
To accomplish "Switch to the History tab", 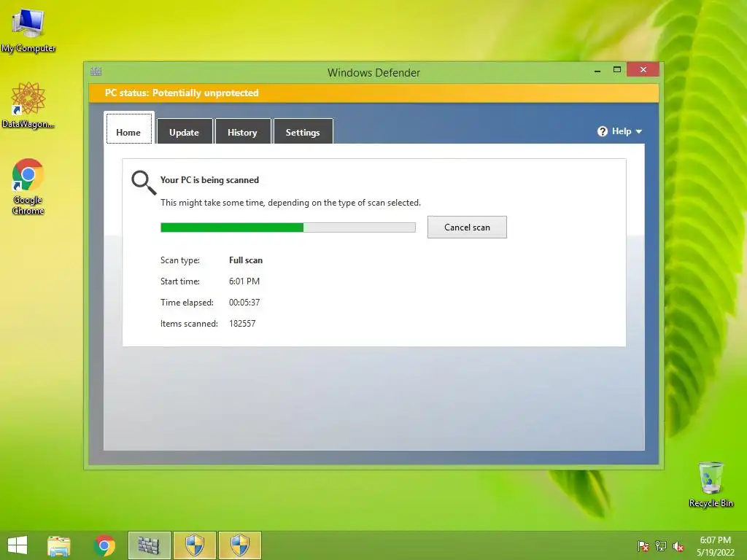I will (x=242, y=131).
